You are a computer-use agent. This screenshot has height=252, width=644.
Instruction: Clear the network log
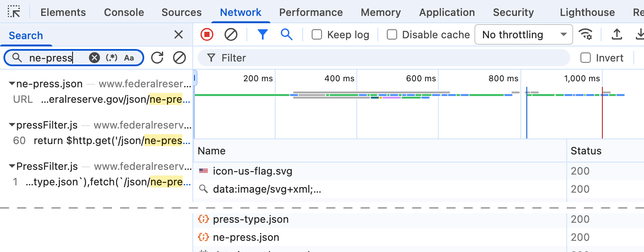point(231,34)
